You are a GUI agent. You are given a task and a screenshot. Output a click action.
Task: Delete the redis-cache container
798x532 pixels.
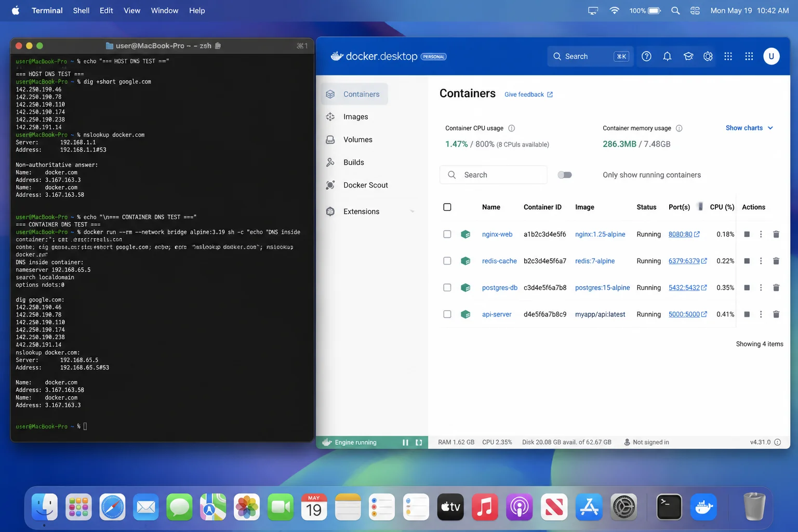[776, 261]
